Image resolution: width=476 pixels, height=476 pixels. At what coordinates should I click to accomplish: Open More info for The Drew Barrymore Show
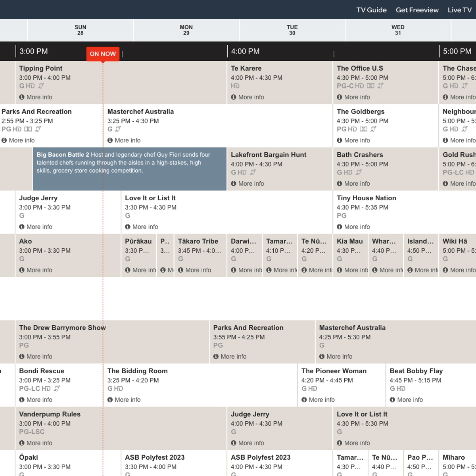click(x=39, y=357)
